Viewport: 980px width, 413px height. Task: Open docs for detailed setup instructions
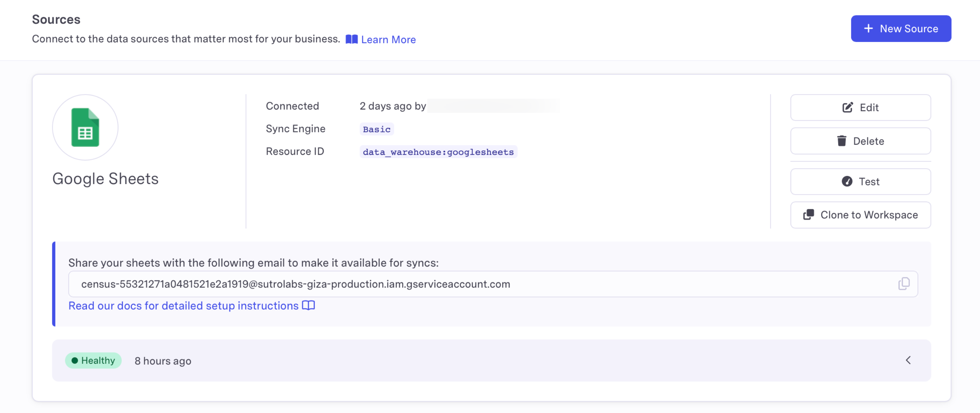pos(192,306)
